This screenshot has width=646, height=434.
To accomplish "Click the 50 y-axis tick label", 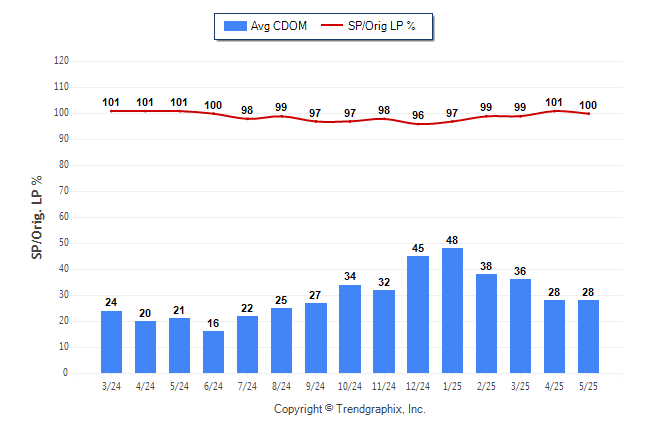I will click(x=64, y=243).
